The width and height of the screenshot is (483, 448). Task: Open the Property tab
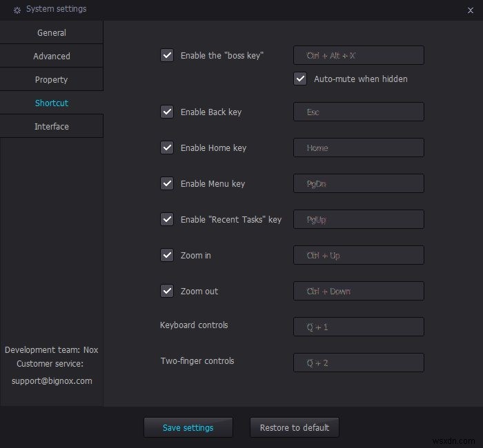(x=52, y=79)
